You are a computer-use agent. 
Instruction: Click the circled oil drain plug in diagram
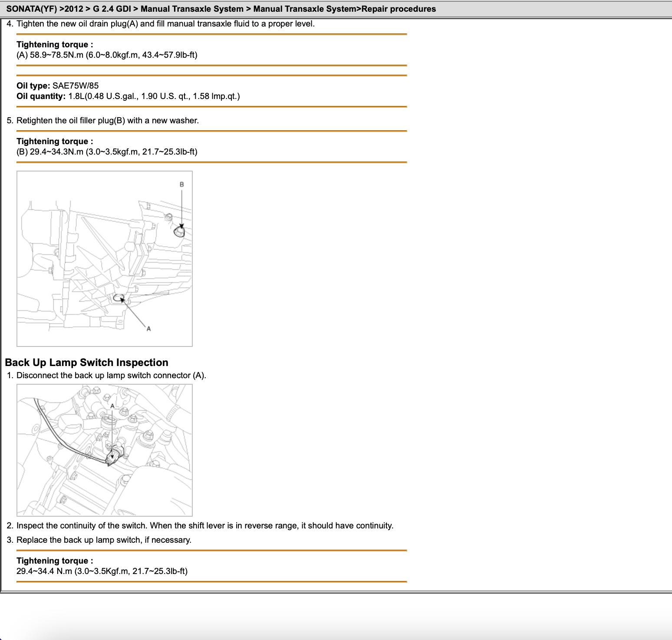pyautogui.click(x=119, y=298)
